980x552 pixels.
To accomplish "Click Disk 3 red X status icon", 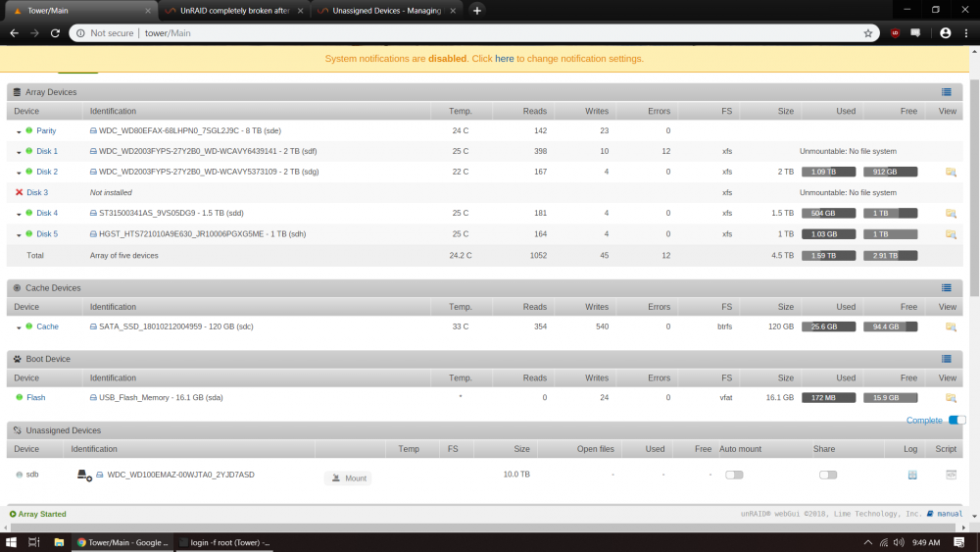I will tap(19, 192).
